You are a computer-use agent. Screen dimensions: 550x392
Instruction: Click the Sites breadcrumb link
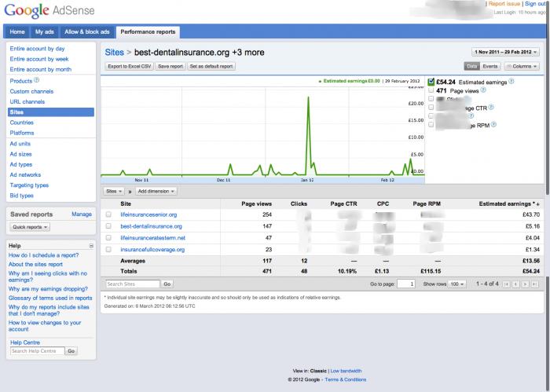click(x=115, y=53)
